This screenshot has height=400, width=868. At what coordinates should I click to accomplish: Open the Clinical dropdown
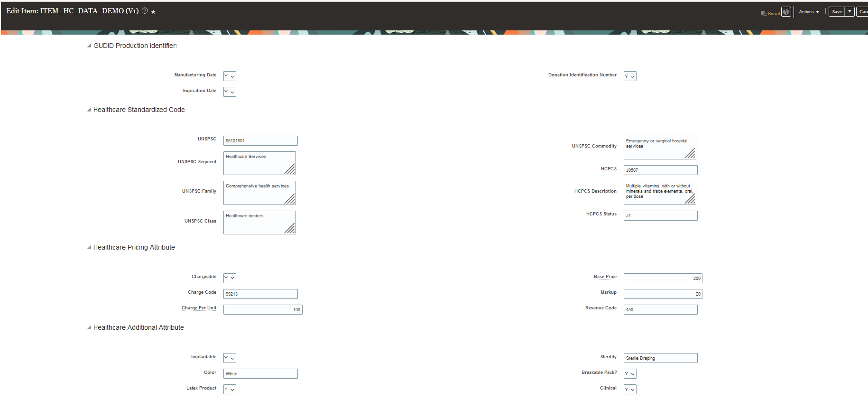pyautogui.click(x=630, y=390)
